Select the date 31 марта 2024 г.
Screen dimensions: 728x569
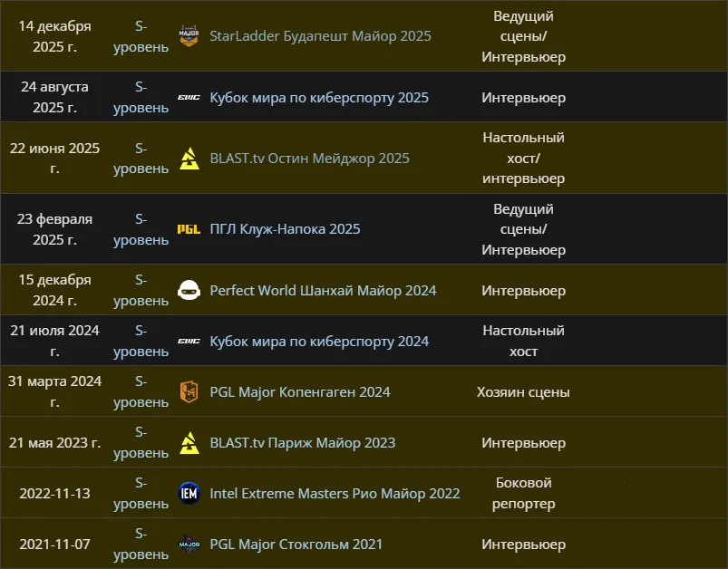point(54,391)
